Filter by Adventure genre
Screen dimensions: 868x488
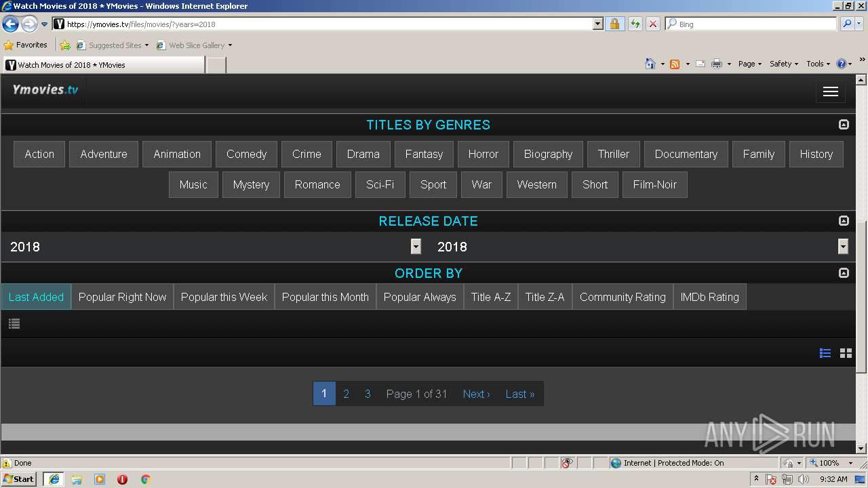point(104,154)
